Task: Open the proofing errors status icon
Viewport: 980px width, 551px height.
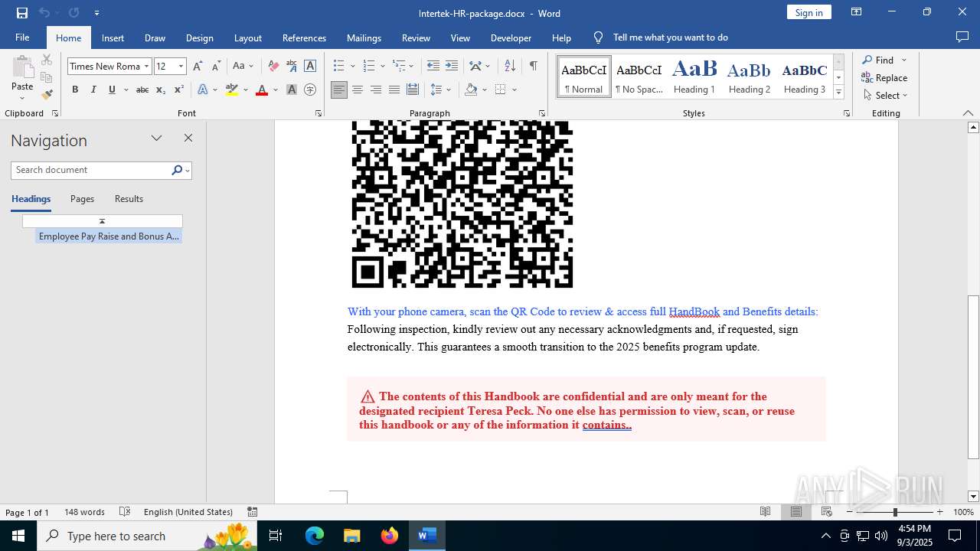Action: click(126, 512)
